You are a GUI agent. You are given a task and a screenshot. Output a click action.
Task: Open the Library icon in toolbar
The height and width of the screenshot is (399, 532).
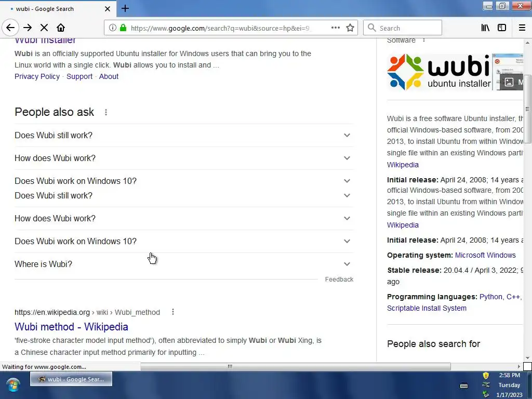tap(486, 28)
